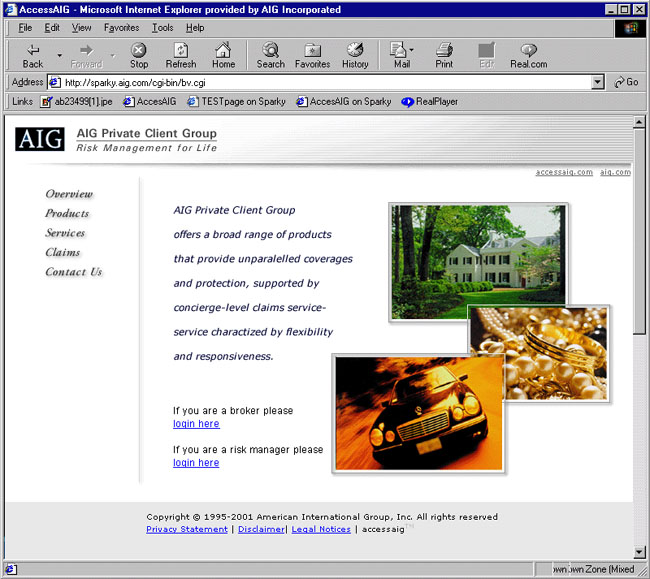Go to Home using house icon
Viewport: 650px width, 579px height.
click(x=223, y=50)
